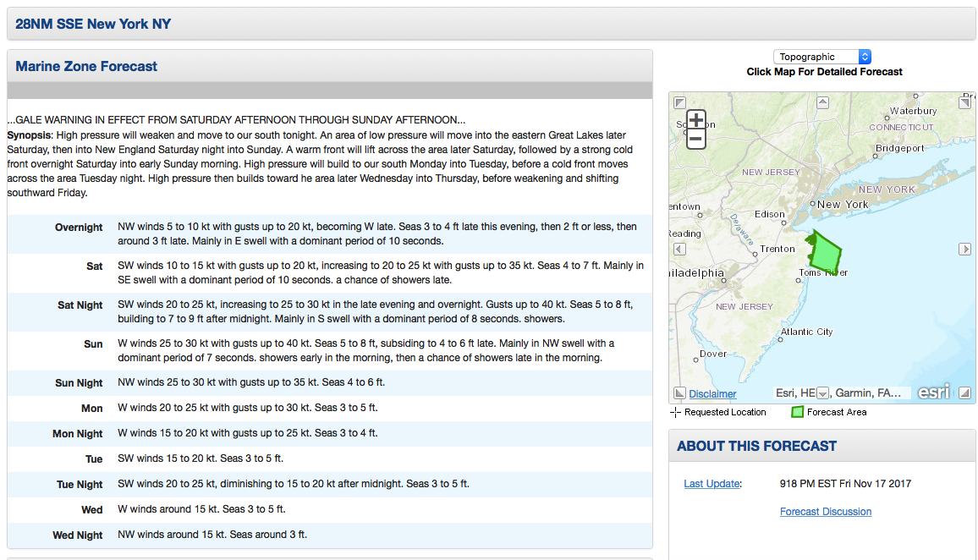This screenshot has width=978, height=560.
Task: Click the Marine Zone Forecast heading
Action: (x=86, y=66)
